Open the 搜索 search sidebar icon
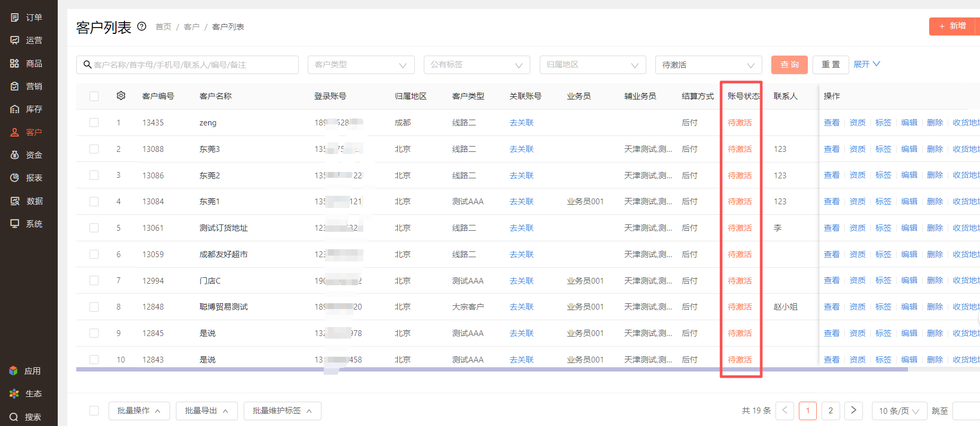980x426 pixels. click(x=14, y=417)
